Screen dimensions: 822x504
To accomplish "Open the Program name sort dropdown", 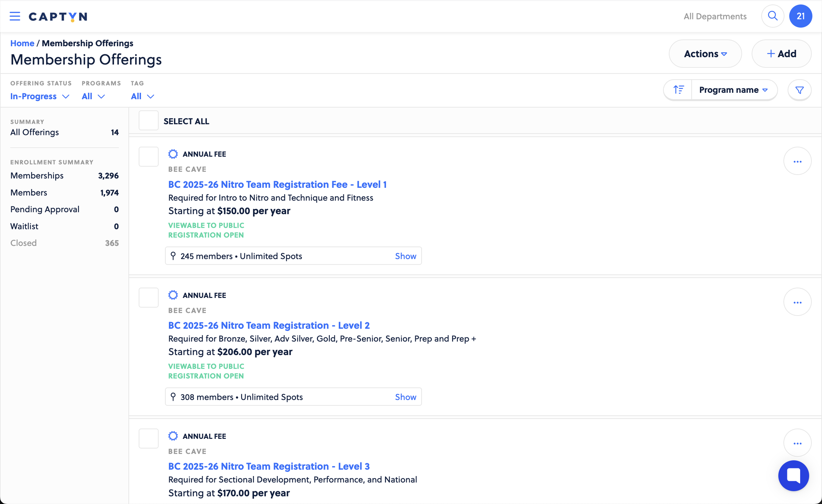I will (x=733, y=90).
